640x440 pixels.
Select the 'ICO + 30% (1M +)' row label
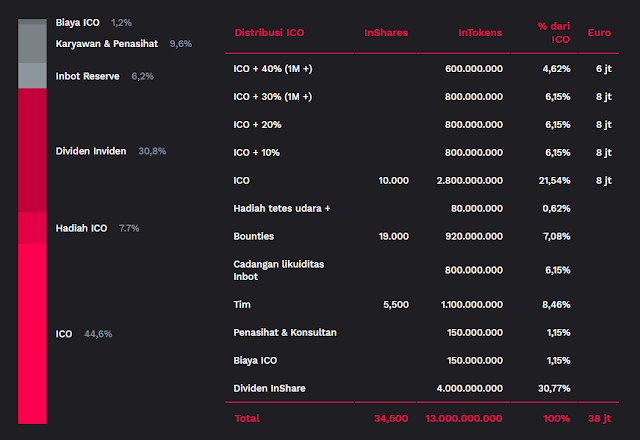273,97
